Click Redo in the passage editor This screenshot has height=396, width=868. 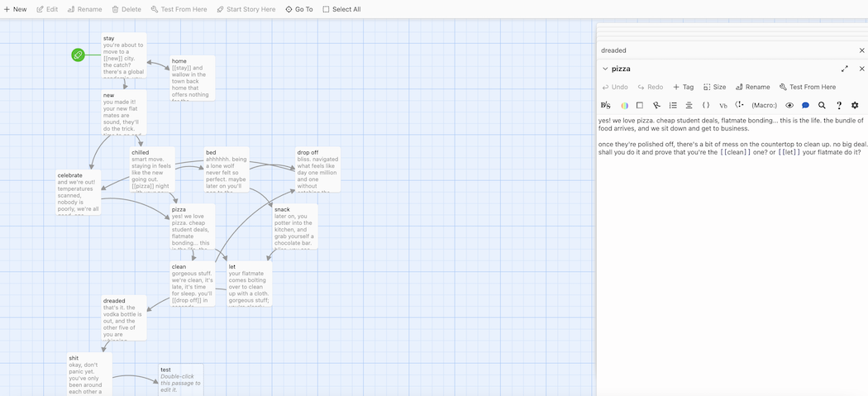[651, 87]
